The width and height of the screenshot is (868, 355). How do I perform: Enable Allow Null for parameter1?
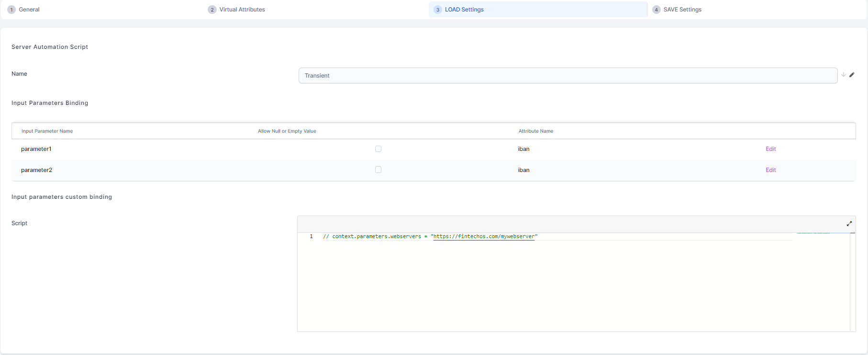click(378, 149)
